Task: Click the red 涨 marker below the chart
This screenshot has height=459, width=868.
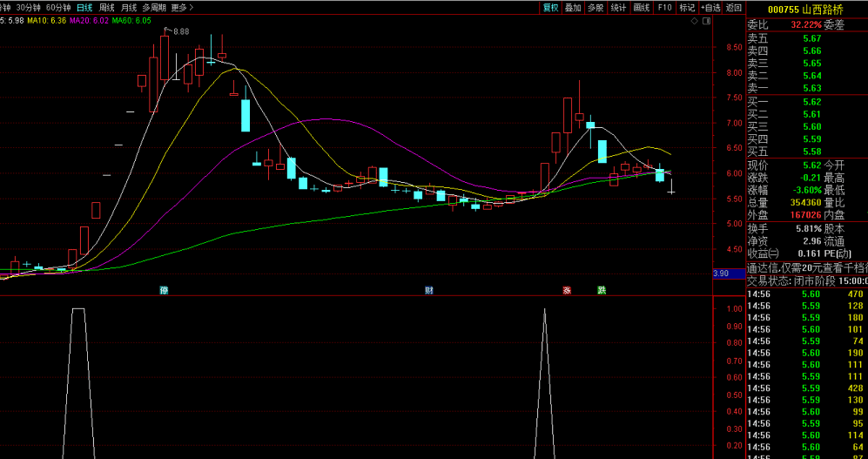Action: (567, 290)
